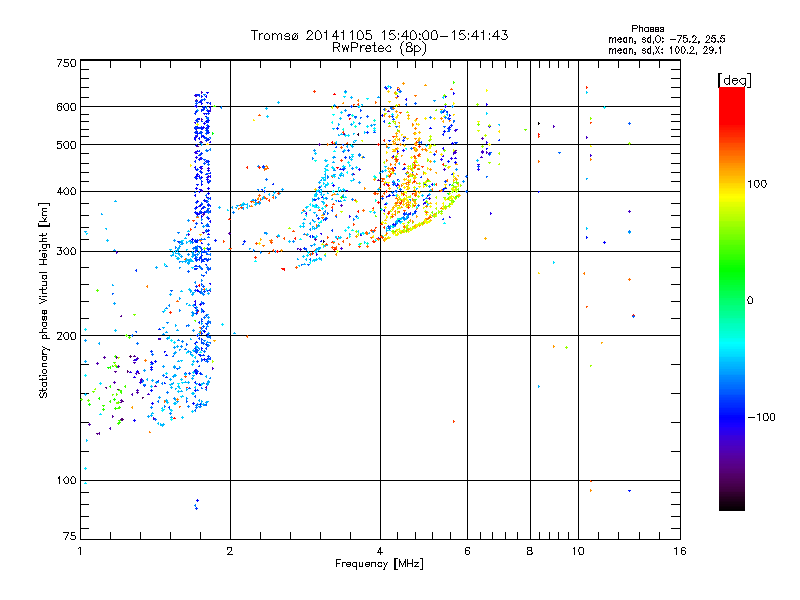Click the x-axis tick label "8"

click(530, 551)
